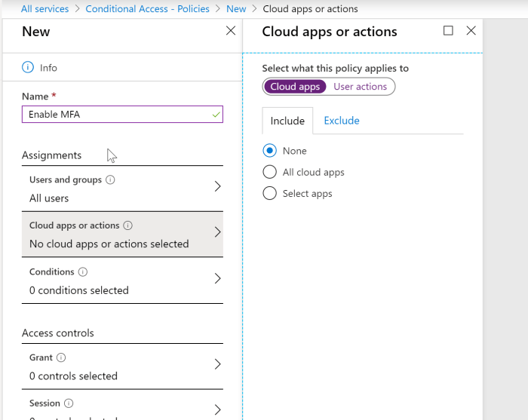The width and height of the screenshot is (528, 420).
Task: Switch to the Include tab
Action: pyautogui.click(x=287, y=121)
